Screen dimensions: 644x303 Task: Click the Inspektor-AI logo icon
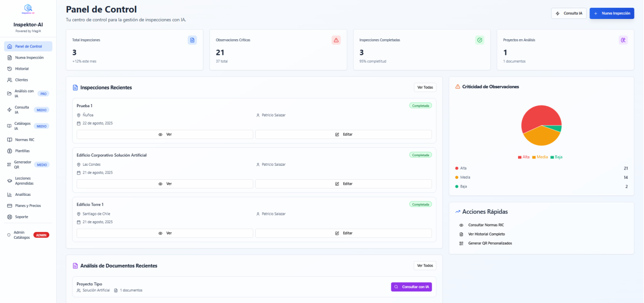pyautogui.click(x=28, y=8)
